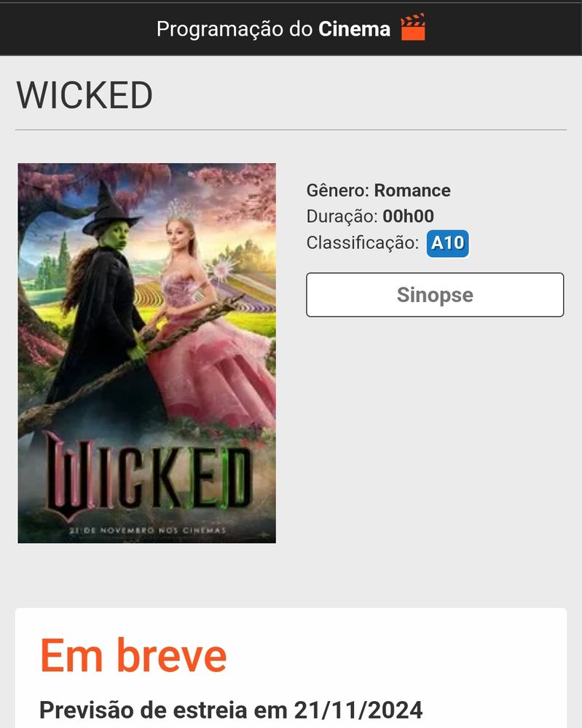Click the 21 de novembro poster caption

coord(148,530)
